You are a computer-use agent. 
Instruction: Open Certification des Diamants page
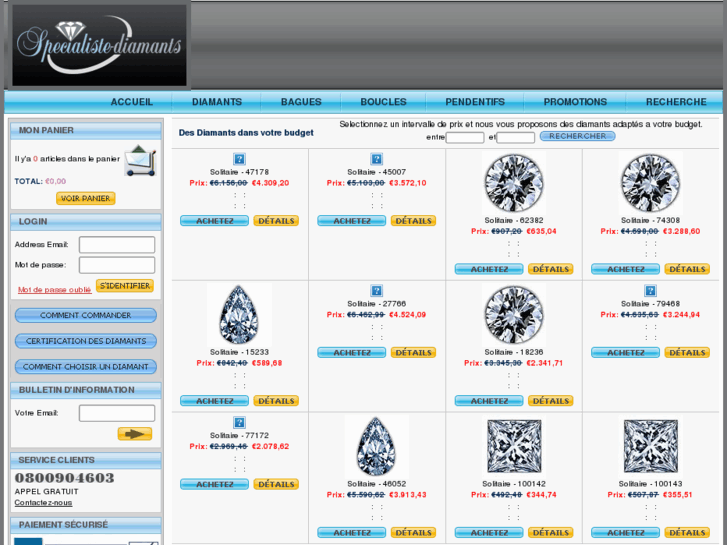(x=86, y=341)
